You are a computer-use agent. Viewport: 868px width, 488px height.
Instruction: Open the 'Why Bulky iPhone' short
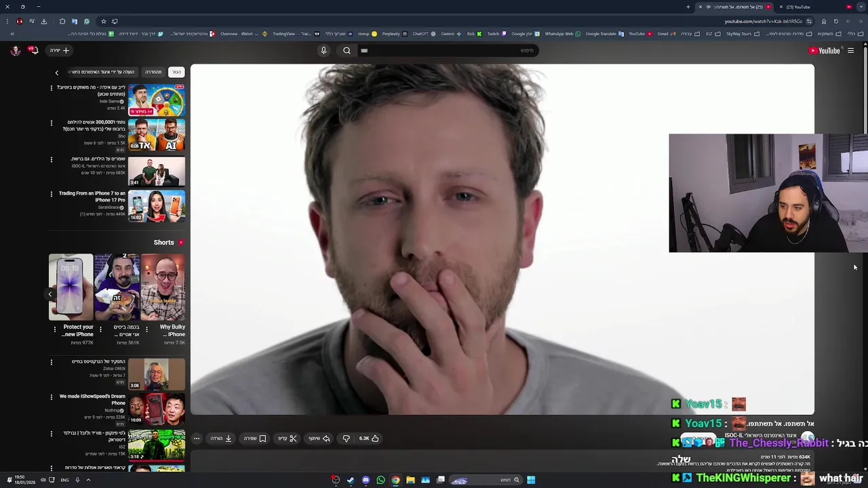[x=163, y=287]
